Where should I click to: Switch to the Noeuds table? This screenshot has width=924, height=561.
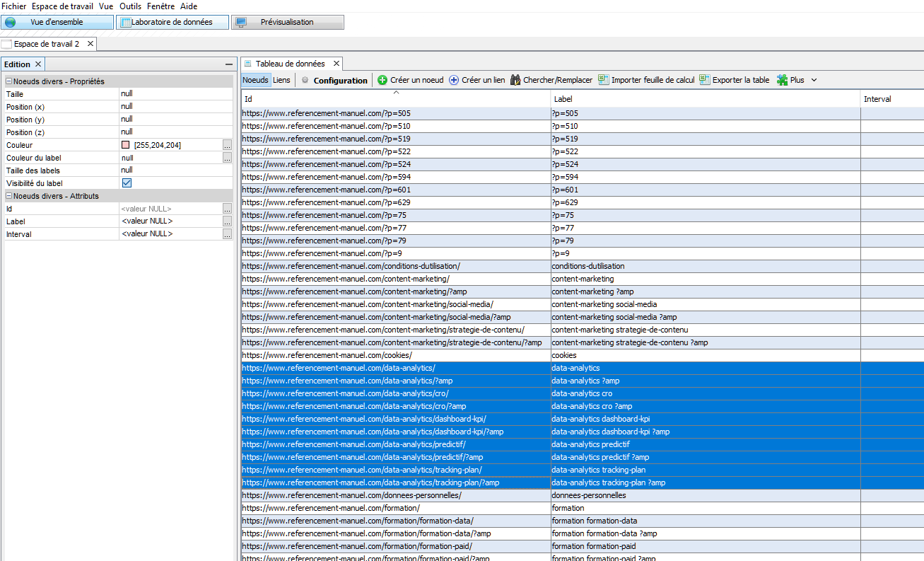point(255,80)
